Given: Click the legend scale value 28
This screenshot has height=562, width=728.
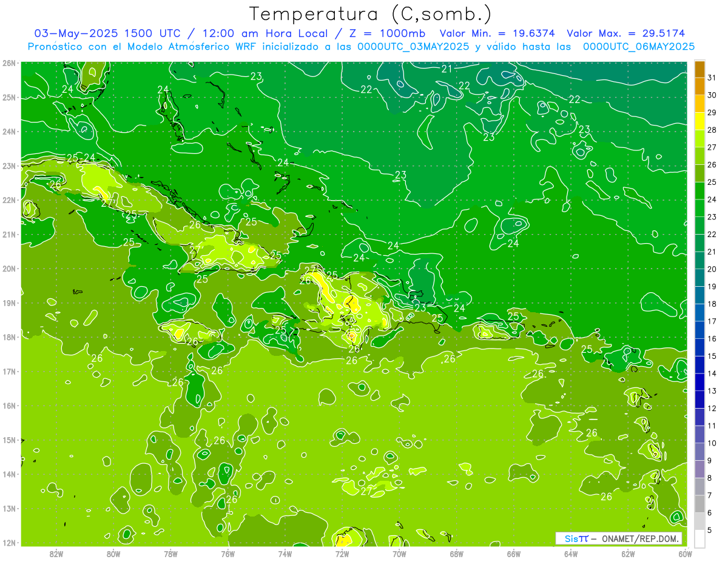Looking at the screenshot, I should point(712,130).
